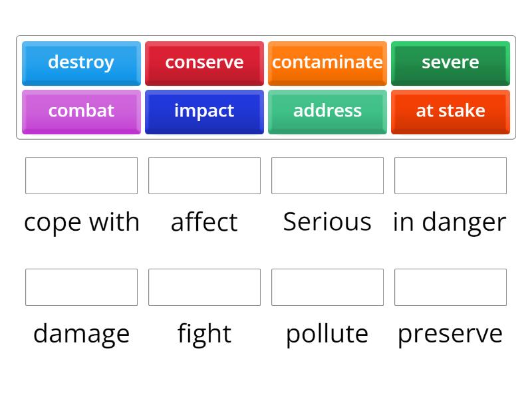Screen dimensions: 532x399
Task: Select the 'destroy' word tile
Action: pos(81,63)
